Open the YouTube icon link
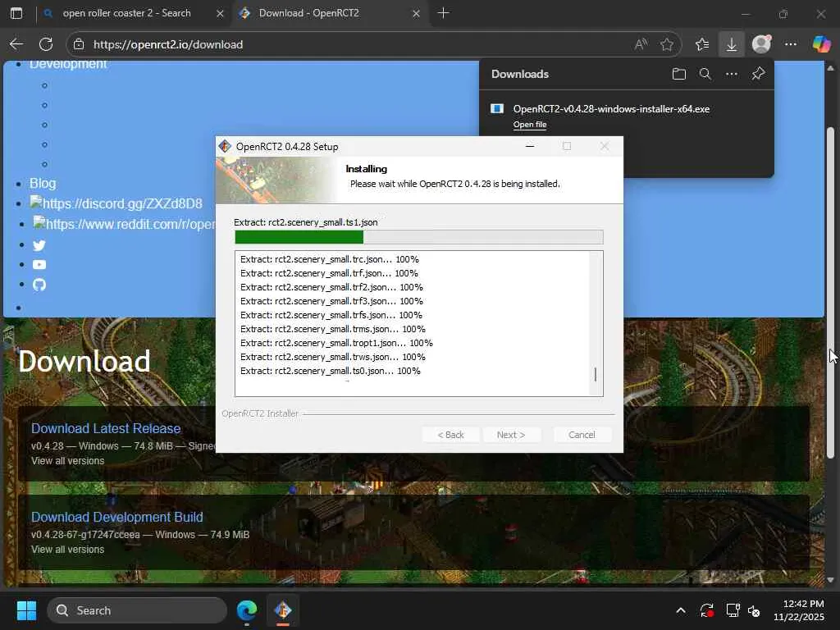This screenshot has width=840, height=630. tap(39, 265)
